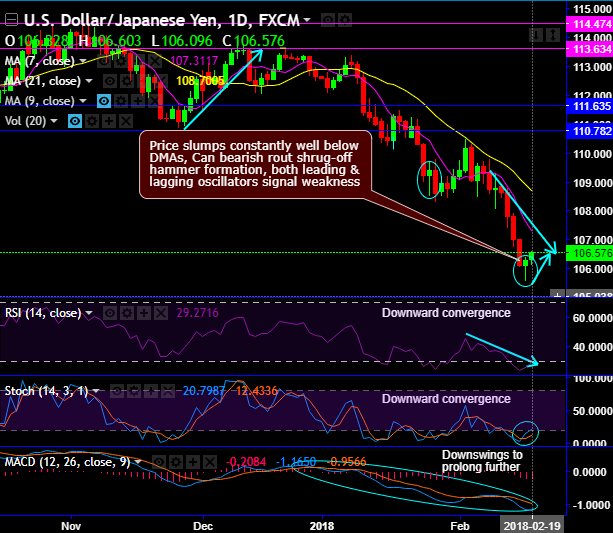The image size is (613, 533).
Task: Click the plus icon for MACD
Action: (x=193, y=462)
